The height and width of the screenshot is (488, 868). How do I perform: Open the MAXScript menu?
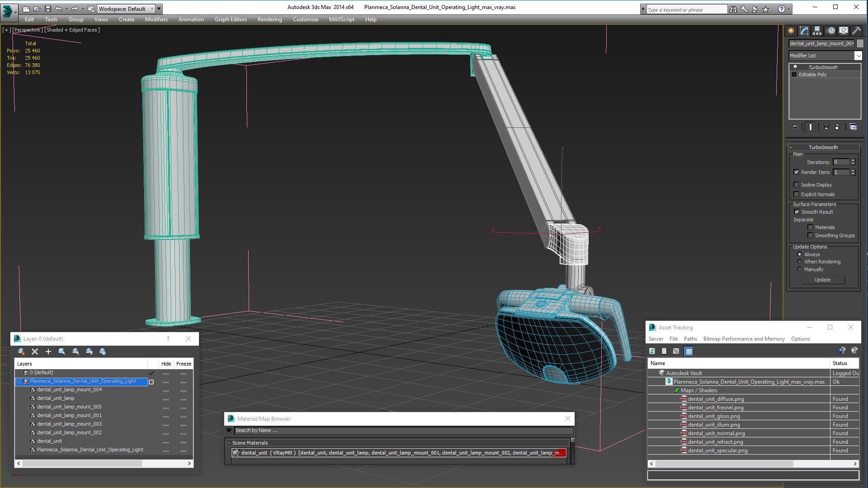[x=341, y=19]
